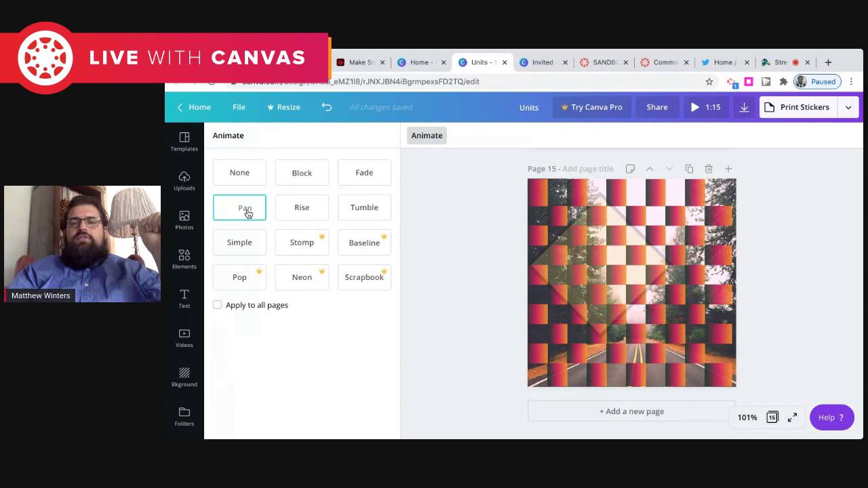Image resolution: width=868 pixels, height=488 pixels.
Task: Move page up with chevron arrow
Action: pos(650,169)
